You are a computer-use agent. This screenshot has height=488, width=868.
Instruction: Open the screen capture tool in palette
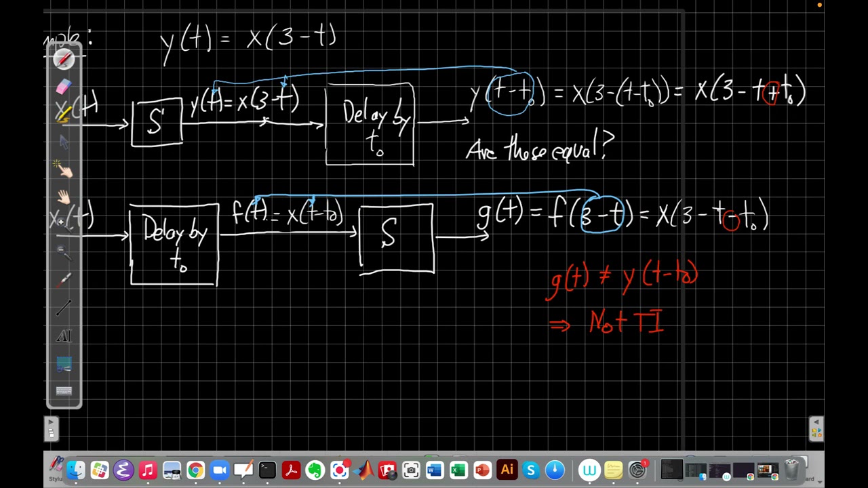(64, 365)
